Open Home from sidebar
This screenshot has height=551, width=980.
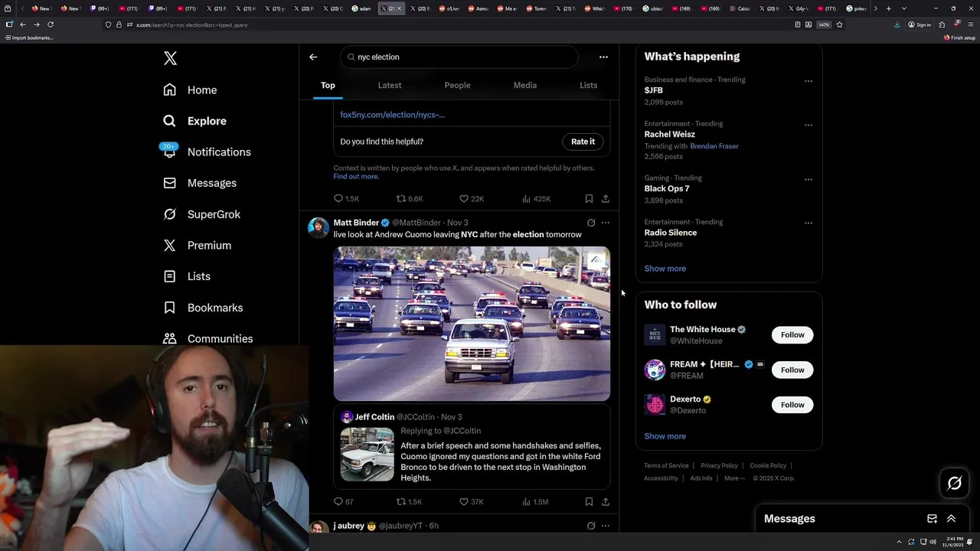coord(191,90)
